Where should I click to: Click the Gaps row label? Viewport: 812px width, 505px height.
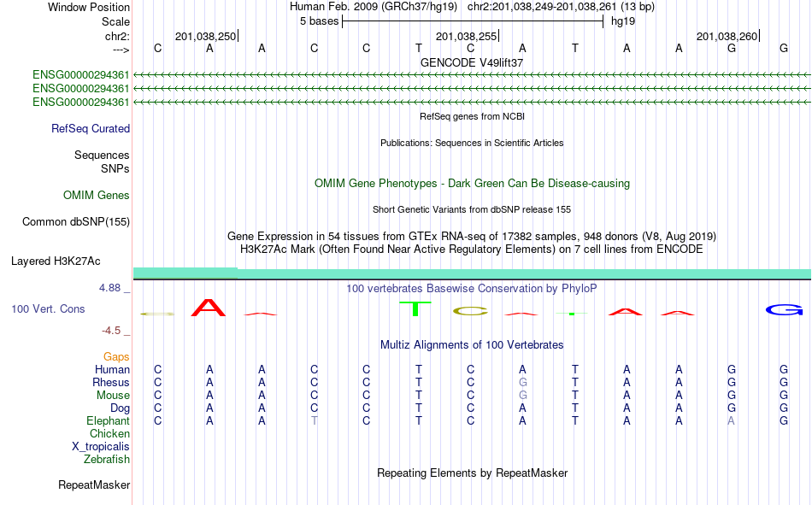point(116,356)
